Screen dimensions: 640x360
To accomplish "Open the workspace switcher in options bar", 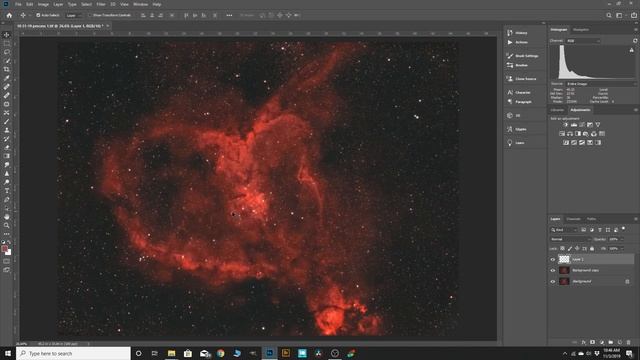I will pos(620,15).
